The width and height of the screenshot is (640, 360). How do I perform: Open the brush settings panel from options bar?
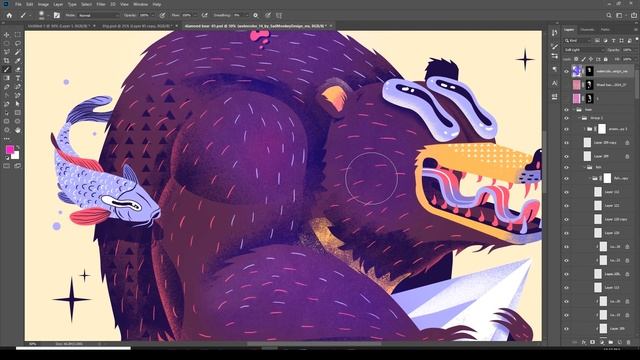[x=57, y=16]
